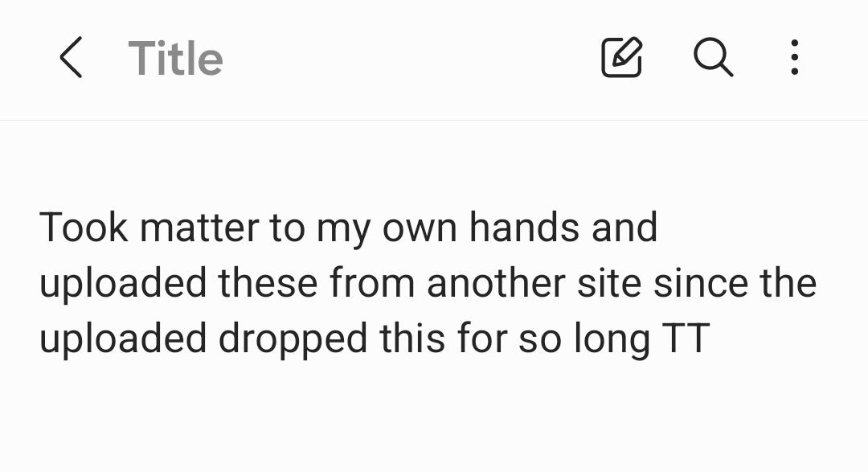
Task: Click the word "this" in last line
Action: (411, 339)
